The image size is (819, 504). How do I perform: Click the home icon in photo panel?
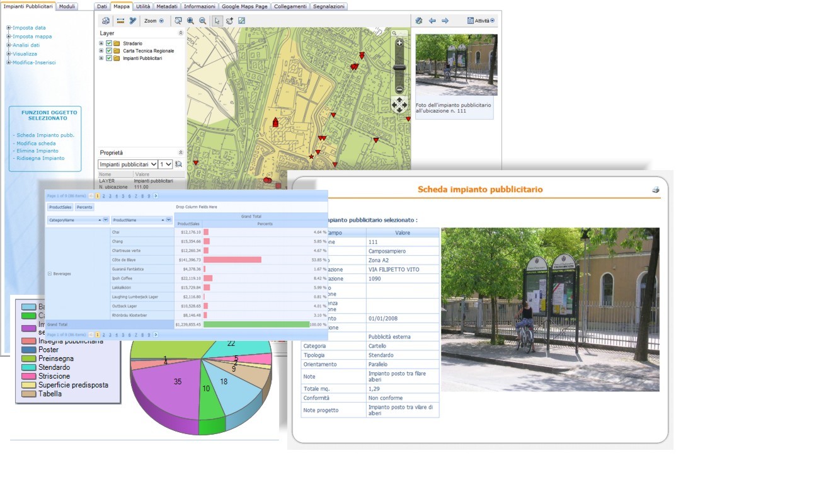point(419,21)
